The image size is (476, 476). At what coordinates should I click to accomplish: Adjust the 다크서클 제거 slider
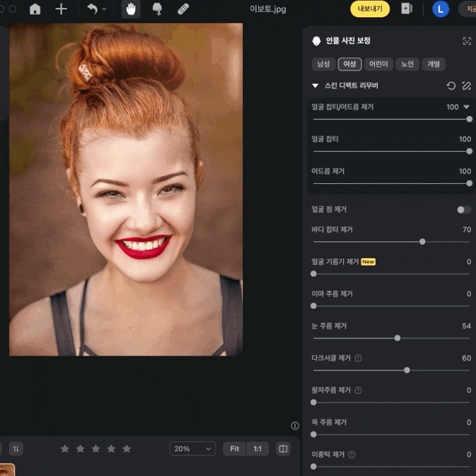point(391,370)
